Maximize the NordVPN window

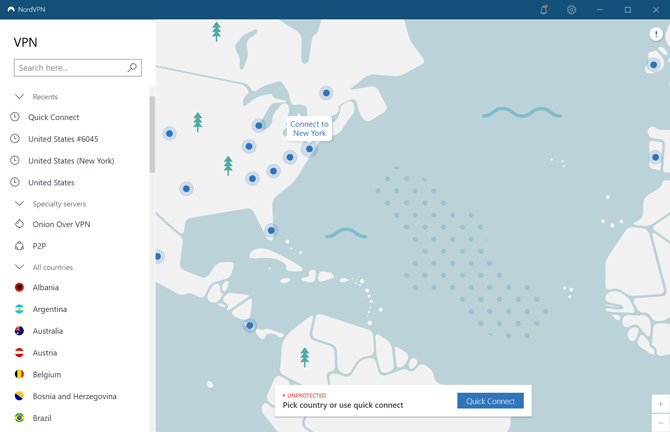(628, 9)
